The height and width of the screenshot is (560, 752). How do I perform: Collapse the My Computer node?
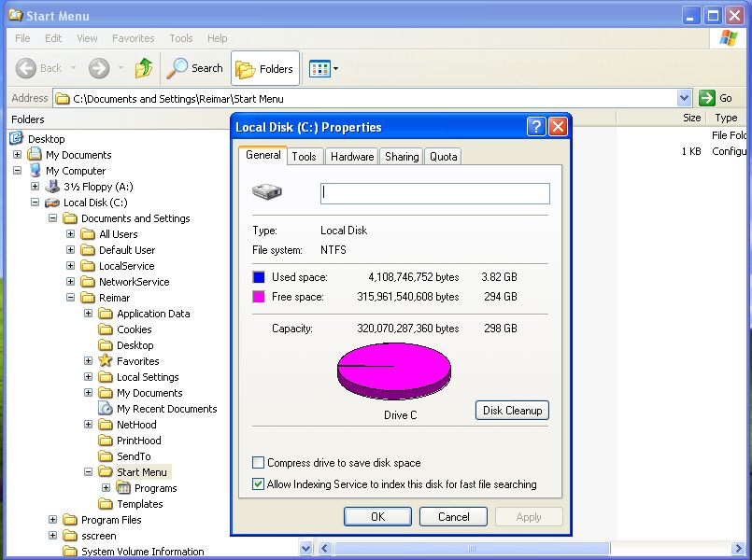point(17,170)
